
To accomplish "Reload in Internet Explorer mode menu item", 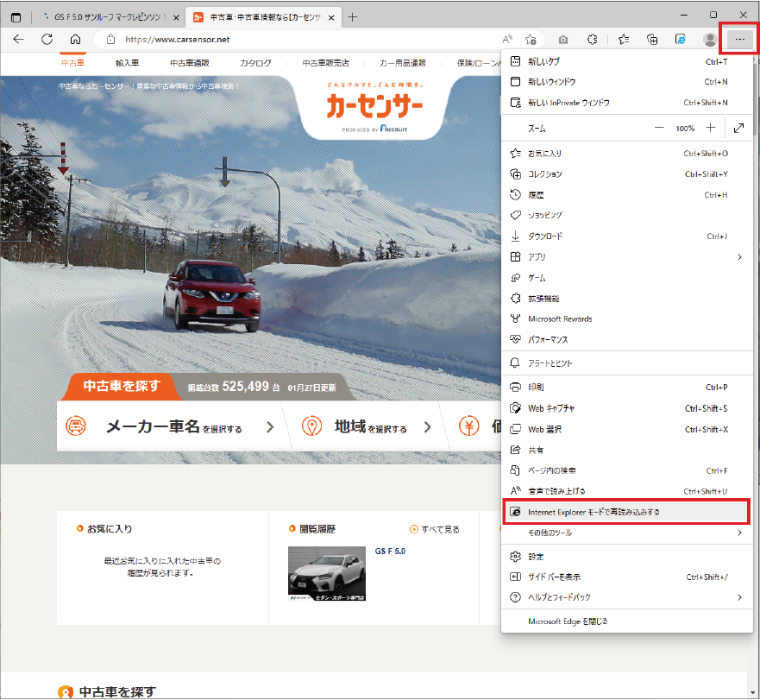I will 626,512.
